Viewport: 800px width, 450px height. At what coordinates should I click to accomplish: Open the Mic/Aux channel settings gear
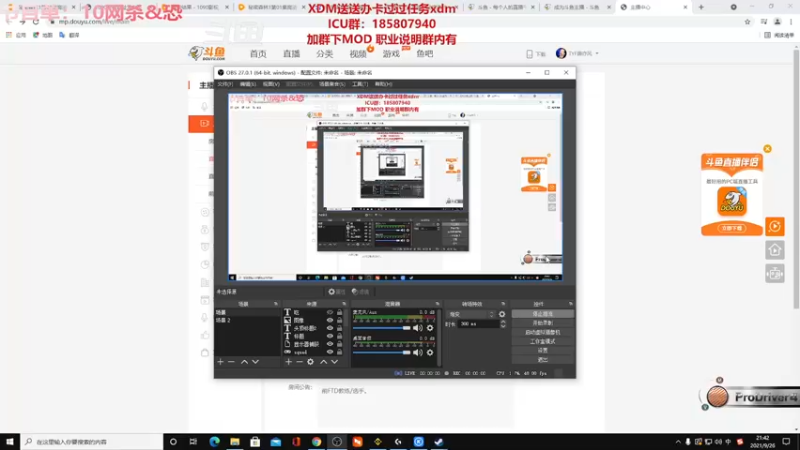click(x=430, y=328)
